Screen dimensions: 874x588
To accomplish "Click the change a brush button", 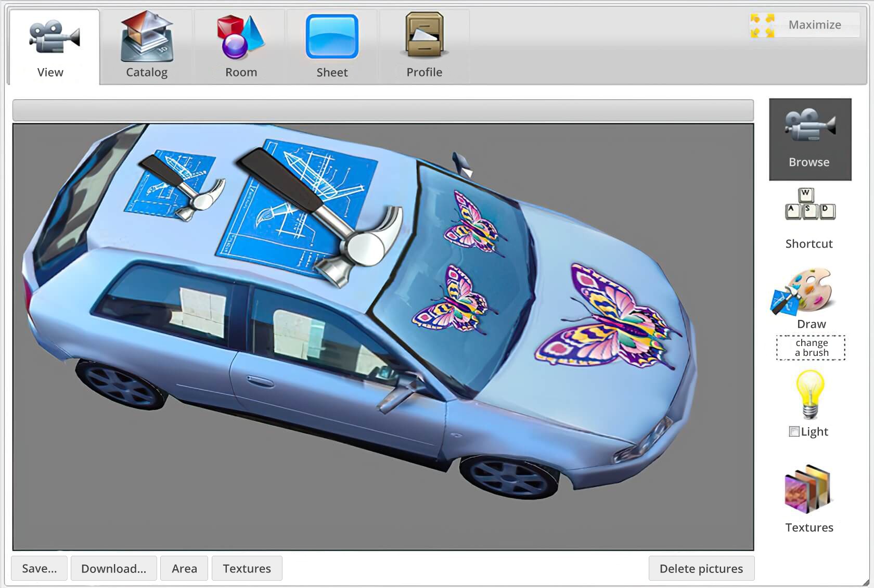I will [x=810, y=348].
